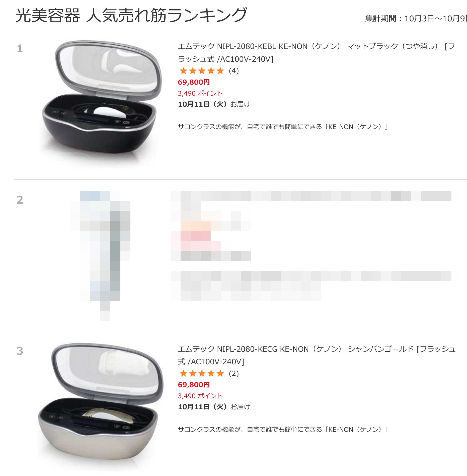The width and height of the screenshot is (467, 476).
Task: Open the (2) review count link
Action: [234, 374]
